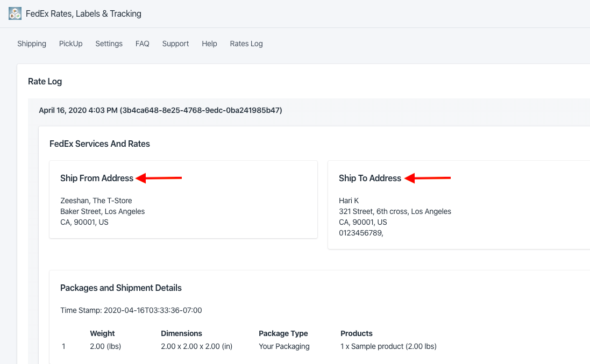The height and width of the screenshot is (364, 590).
Task: Click the Your Packaging cell
Action: point(284,346)
